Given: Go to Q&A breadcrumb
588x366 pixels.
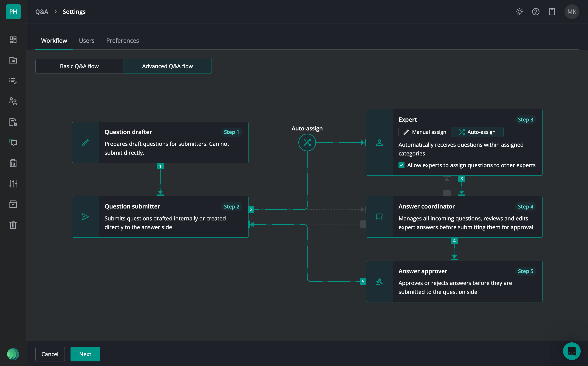Looking at the screenshot, I should coord(42,12).
